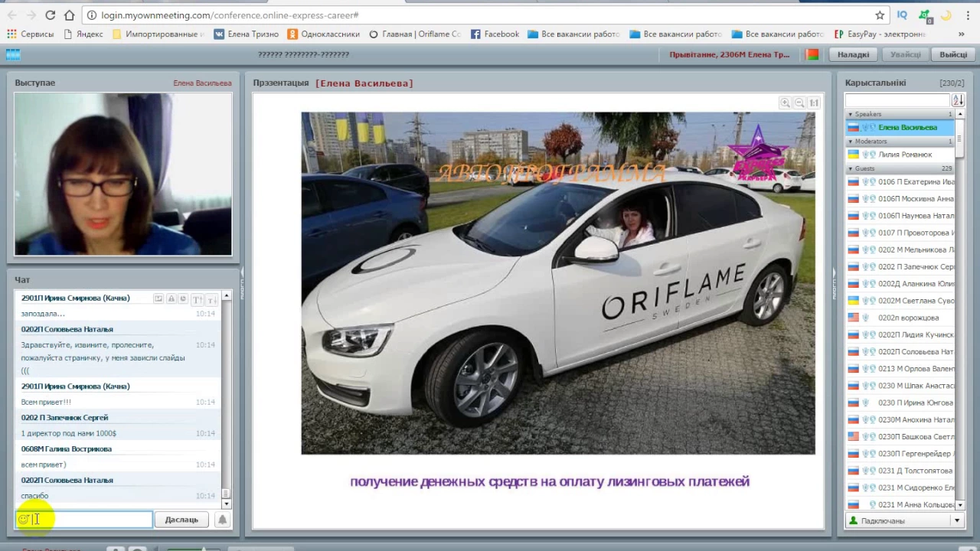Open the Наладкі settings
This screenshot has height=551, width=980.
(853, 54)
